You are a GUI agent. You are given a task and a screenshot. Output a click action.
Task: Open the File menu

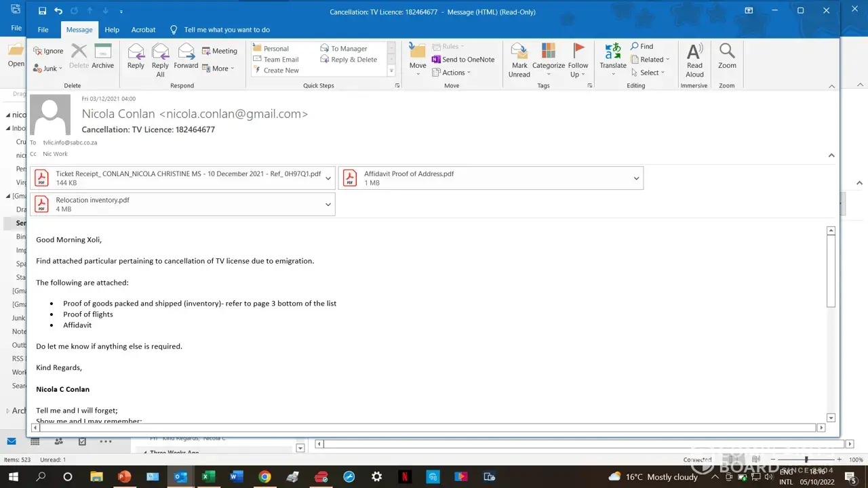point(43,30)
